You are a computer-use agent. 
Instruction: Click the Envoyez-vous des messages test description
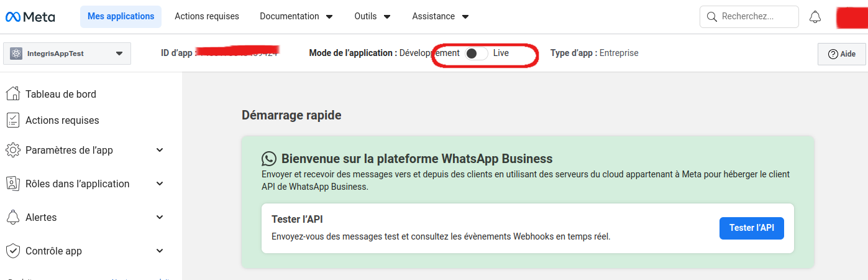tap(441, 236)
